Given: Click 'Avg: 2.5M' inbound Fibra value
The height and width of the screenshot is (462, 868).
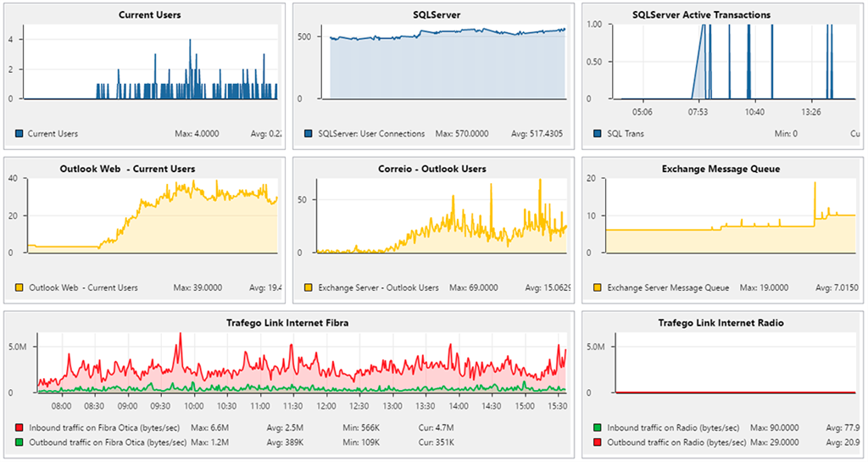Looking at the screenshot, I should point(285,428).
